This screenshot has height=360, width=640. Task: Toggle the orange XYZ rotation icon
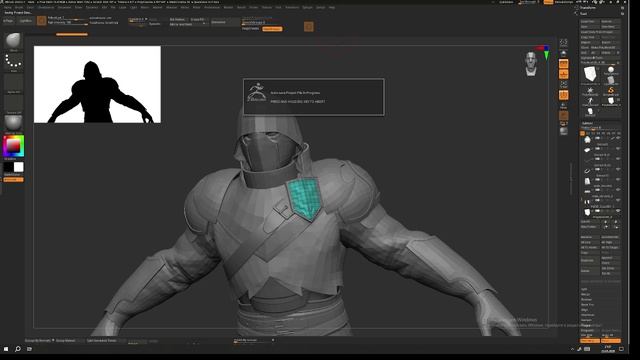coord(563,95)
